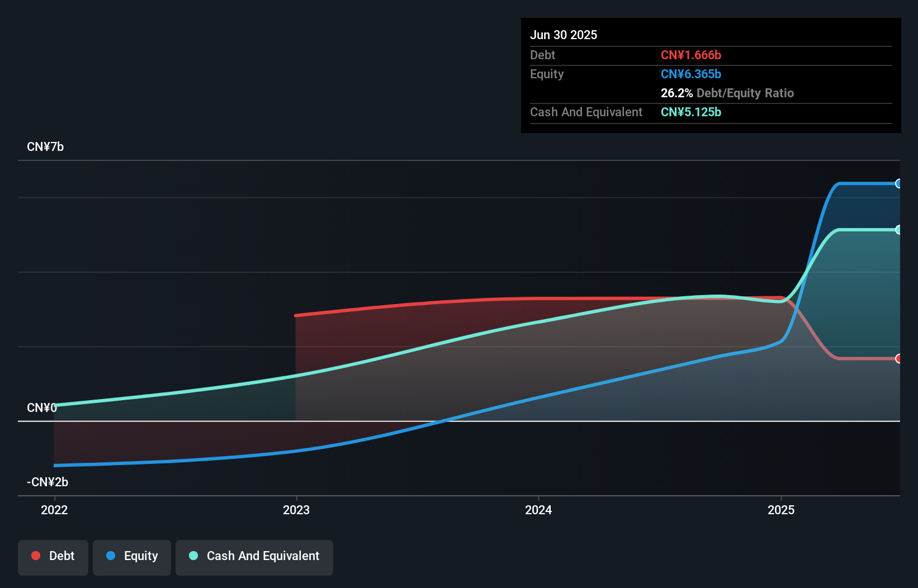This screenshot has height=588, width=918.
Task: Toggle the Equity series visibility
Action: (x=132, y=557)
